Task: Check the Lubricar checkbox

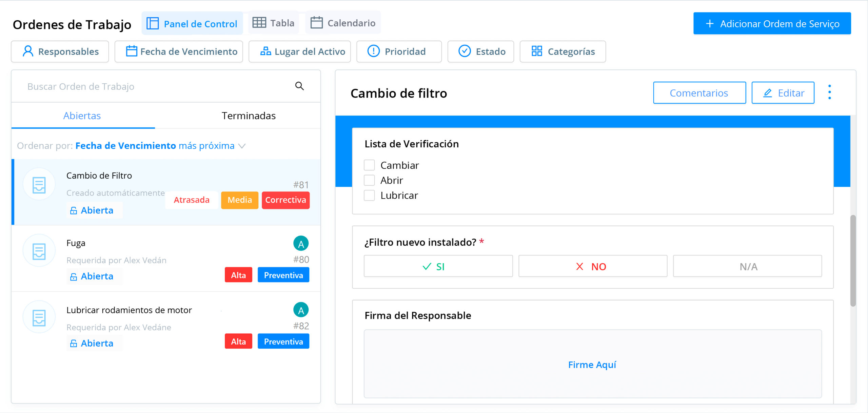Action: coord(369,195)
